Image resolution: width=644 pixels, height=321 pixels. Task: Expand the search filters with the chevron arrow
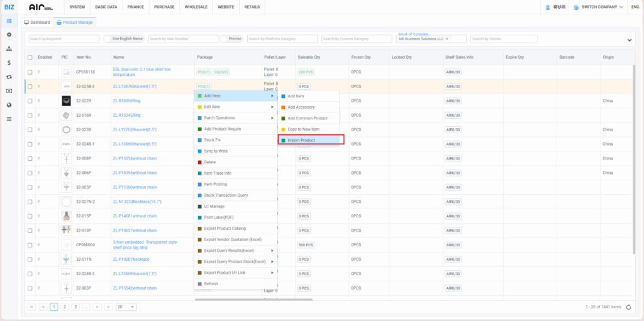pos(630,40)
